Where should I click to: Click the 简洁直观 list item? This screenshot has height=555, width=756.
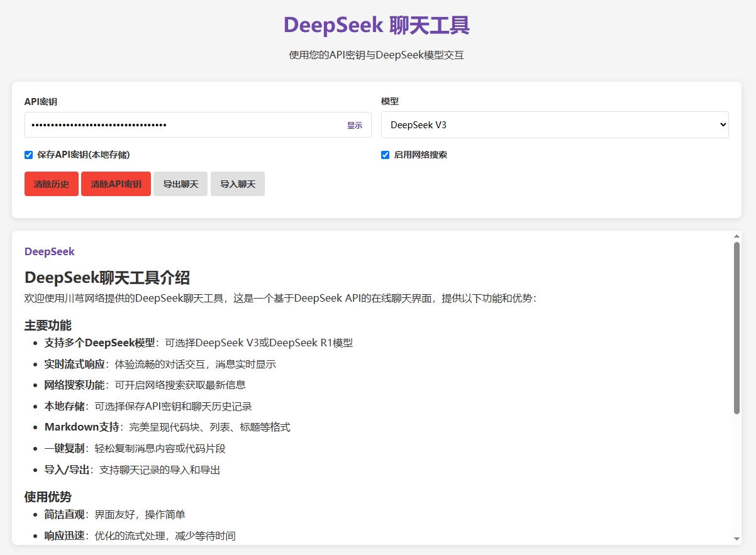click(115, 514)
